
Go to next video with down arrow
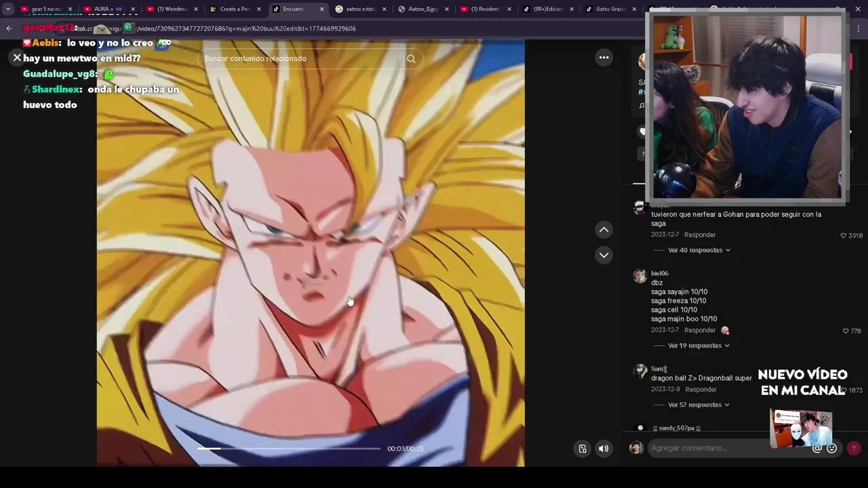tap(604, 255)
